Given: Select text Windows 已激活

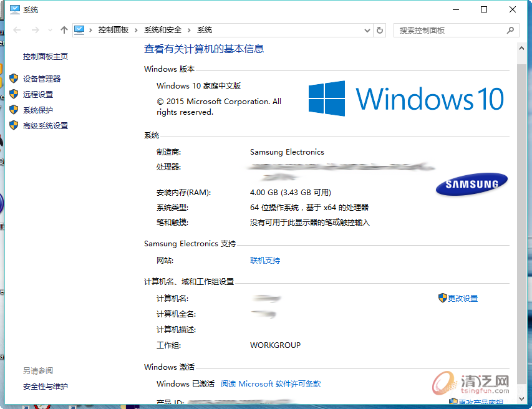Looking at the screenshot, I should click(x=186, y=383).
